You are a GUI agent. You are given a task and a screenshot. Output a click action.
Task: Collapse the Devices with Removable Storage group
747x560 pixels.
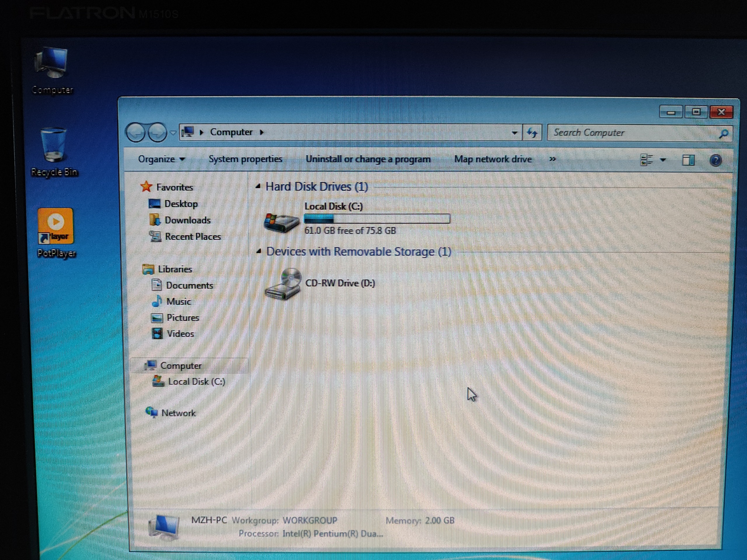click(259, 251)
